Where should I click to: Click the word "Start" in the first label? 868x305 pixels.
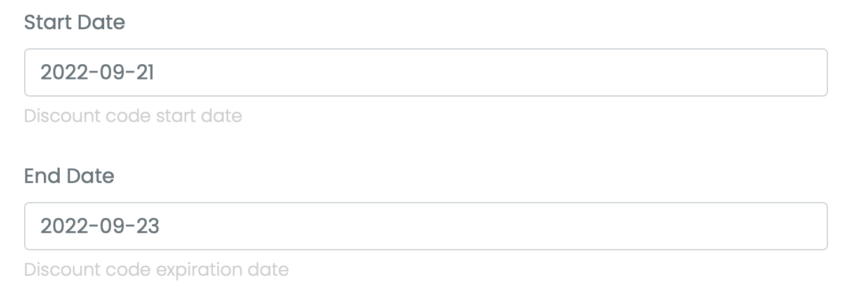48,22
